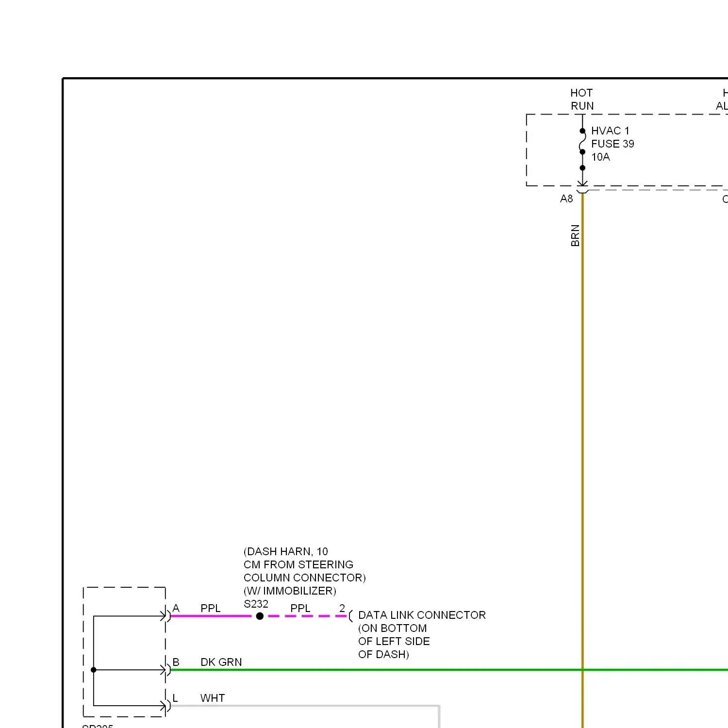Click the BRN wire color label

(575, 235)
